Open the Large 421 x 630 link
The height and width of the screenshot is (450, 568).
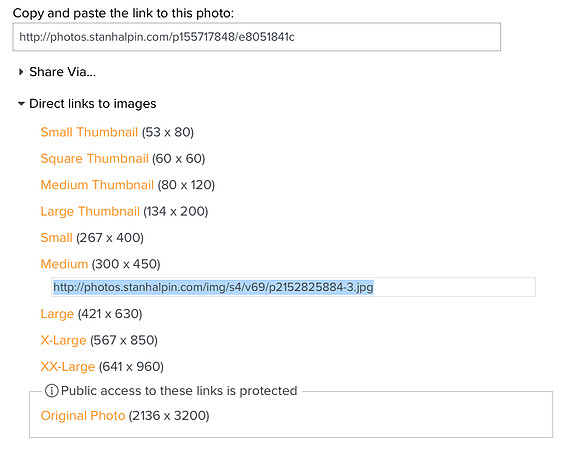[x=57, y=314]
